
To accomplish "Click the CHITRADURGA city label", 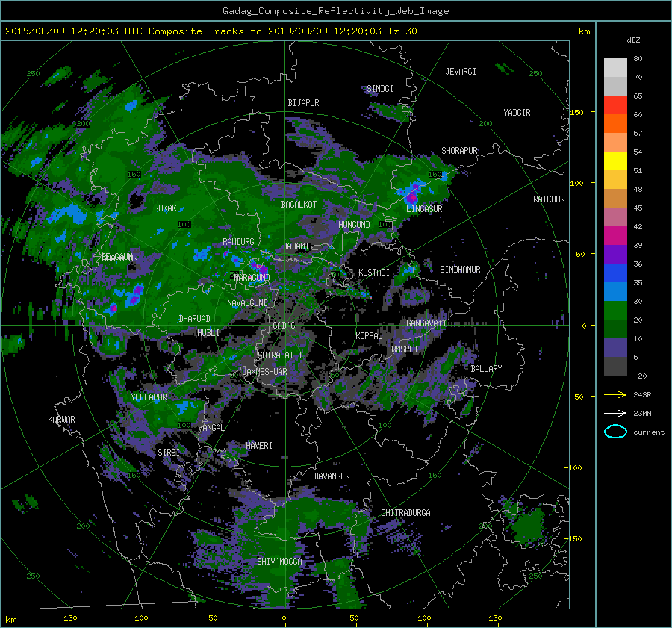I will (405, 513).
